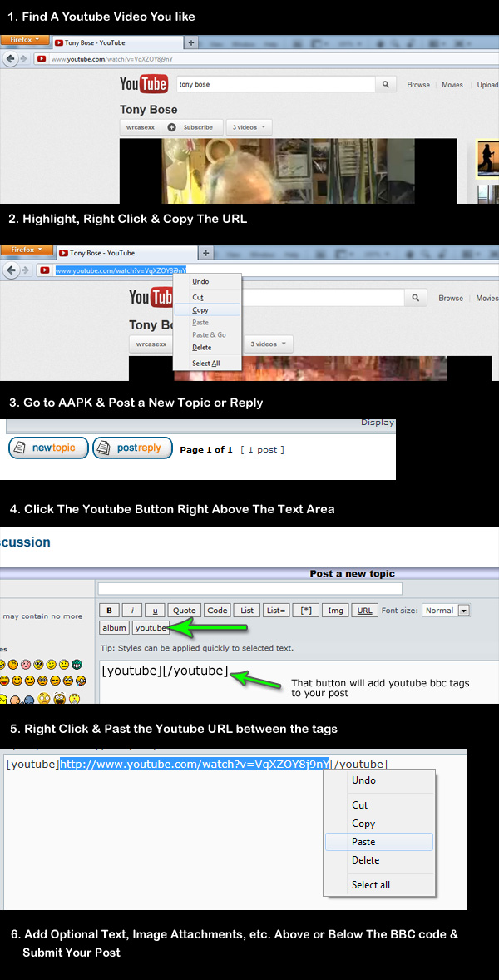Toggle underline with the u button
This screenshot has height=980, width=499.
155,611
